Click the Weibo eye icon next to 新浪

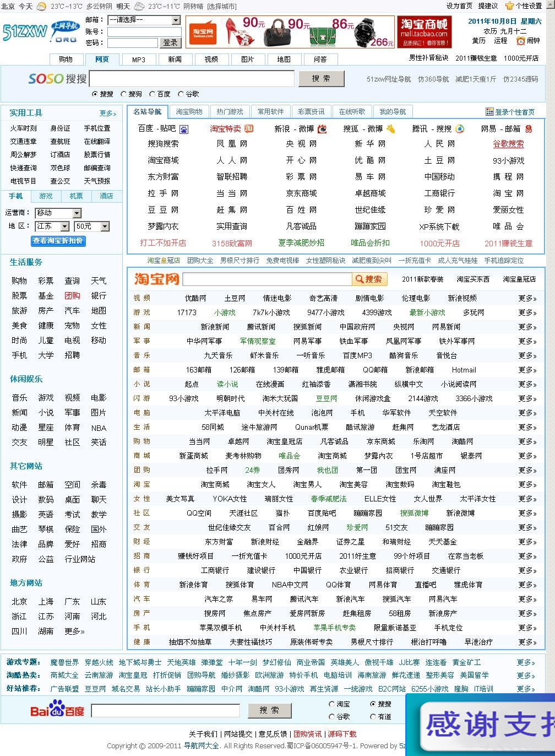[322, 129]
